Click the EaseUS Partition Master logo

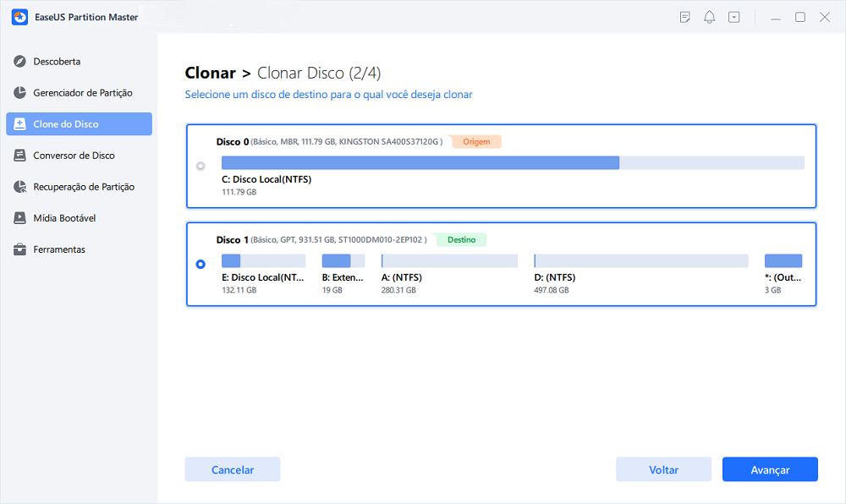pos(20,17)
